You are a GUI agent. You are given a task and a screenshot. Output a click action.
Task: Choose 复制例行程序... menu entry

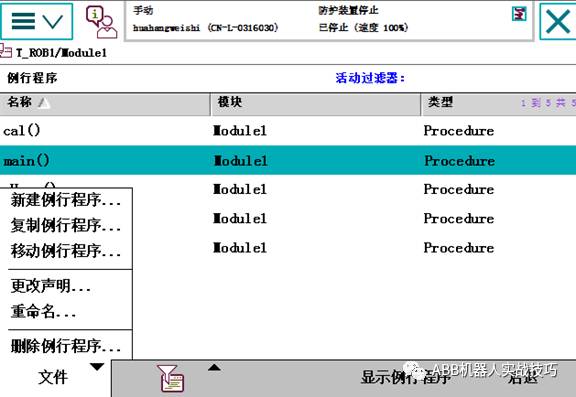66,225
